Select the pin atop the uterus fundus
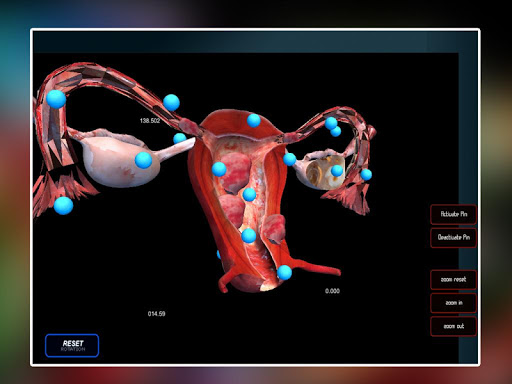Screen dimensions: 512x384 (x=254, y=120)
